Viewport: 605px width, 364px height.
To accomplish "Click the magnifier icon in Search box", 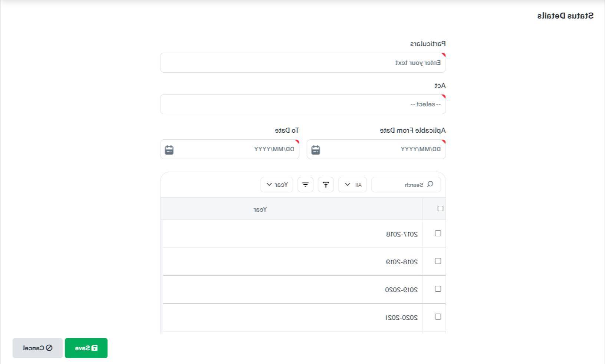I will 430,184.
